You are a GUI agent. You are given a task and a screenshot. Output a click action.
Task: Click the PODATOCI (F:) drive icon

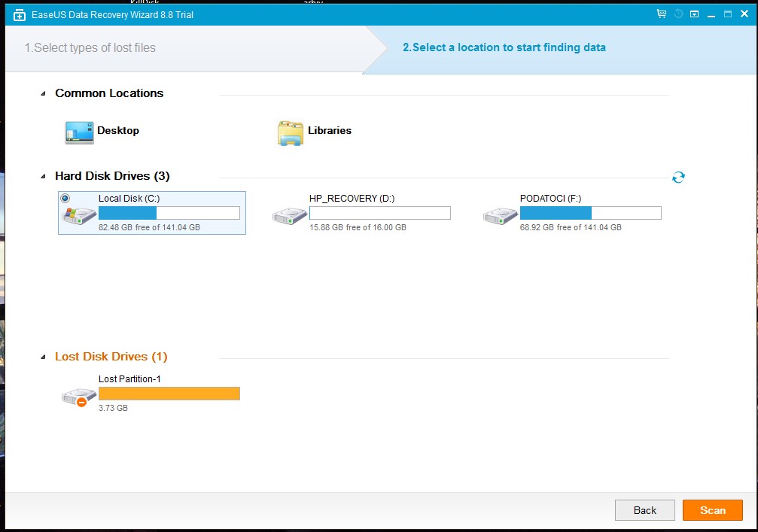pyautogui.click(x=501, y=216)
